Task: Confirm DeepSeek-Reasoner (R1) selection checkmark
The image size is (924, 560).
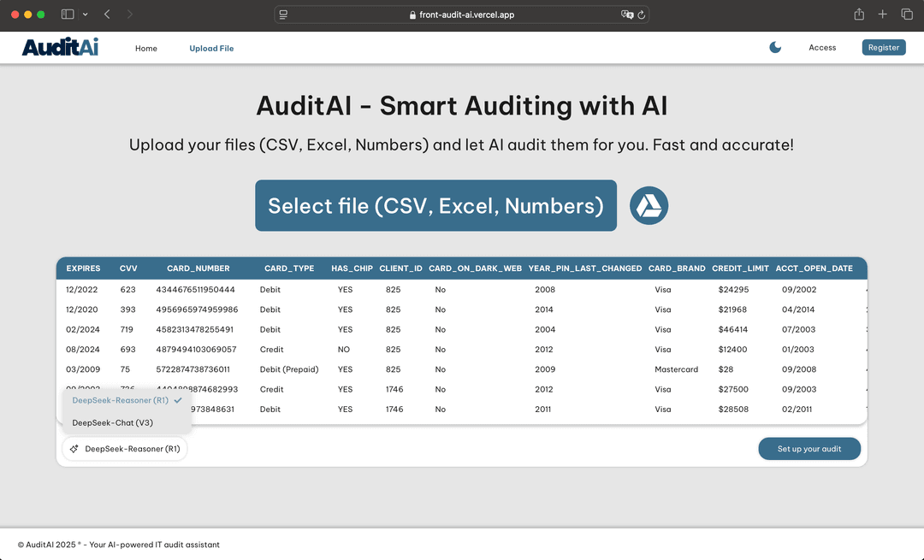Action: pyautogui.click(x=178, y=399)
